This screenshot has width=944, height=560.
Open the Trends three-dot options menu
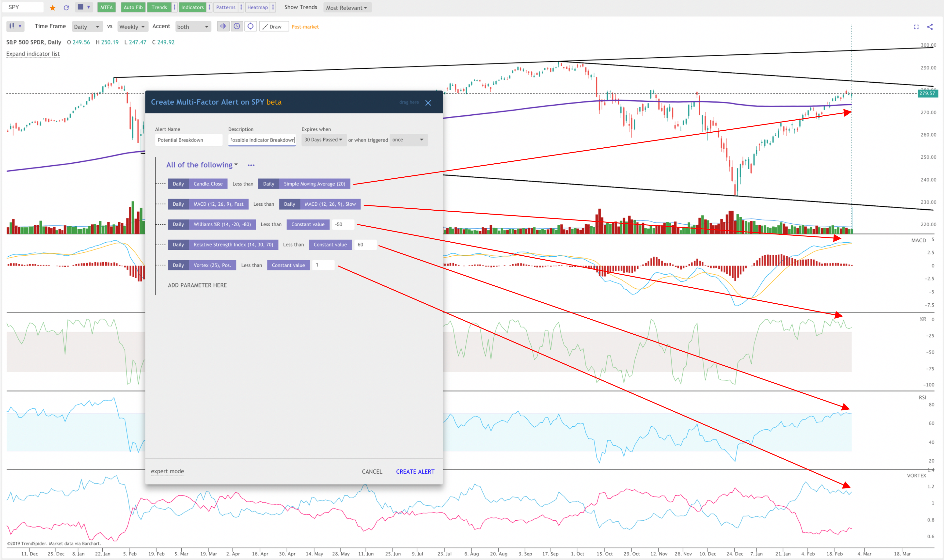[174, 7]
